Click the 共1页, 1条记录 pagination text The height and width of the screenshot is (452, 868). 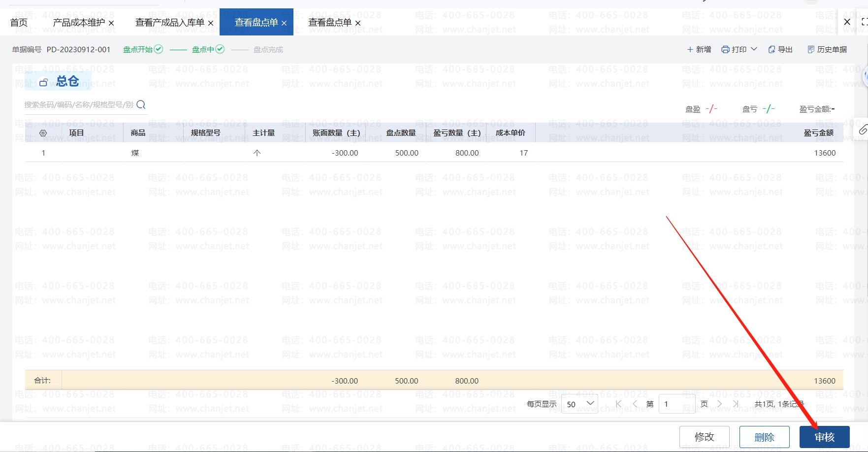(779, 404)
